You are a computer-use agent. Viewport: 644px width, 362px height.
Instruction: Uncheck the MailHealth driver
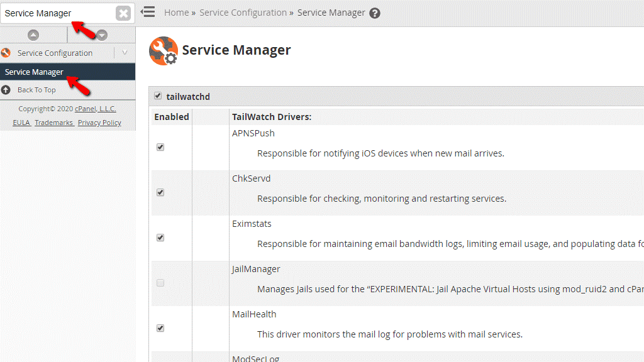pos(160,327)
